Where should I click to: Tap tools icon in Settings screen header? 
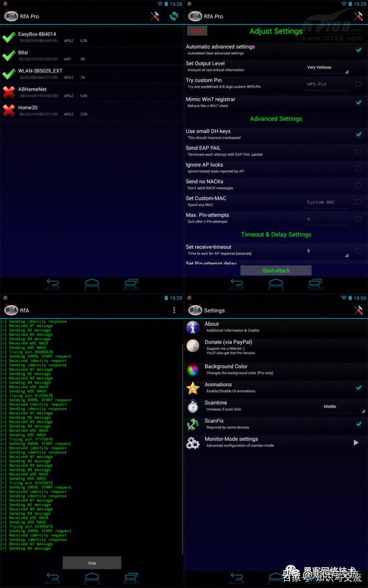click(x=359, y=310)
